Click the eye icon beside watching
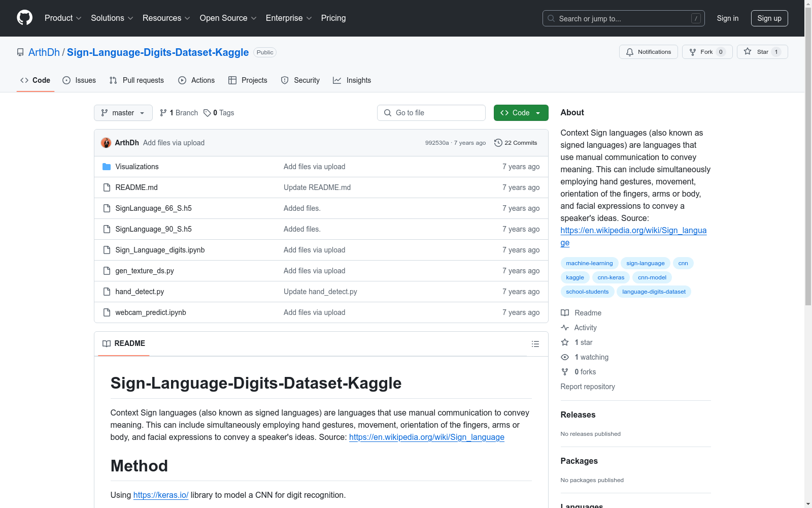 pos(565,357)
